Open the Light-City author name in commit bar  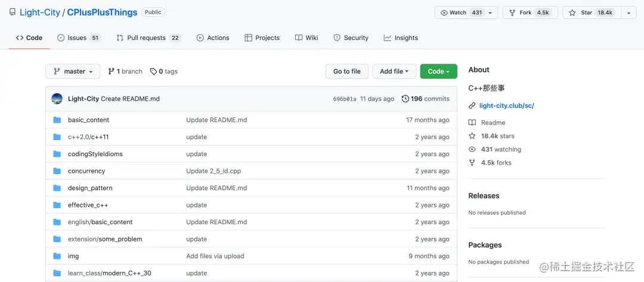83,98
